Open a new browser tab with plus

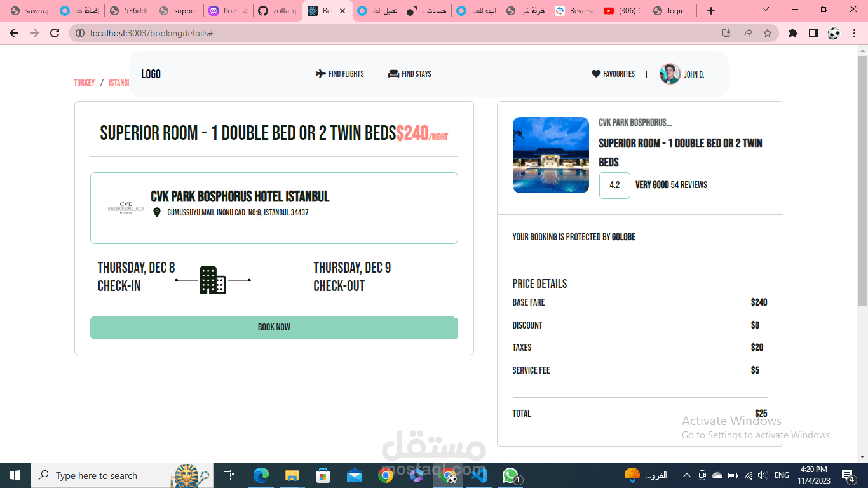coord(710,11)
